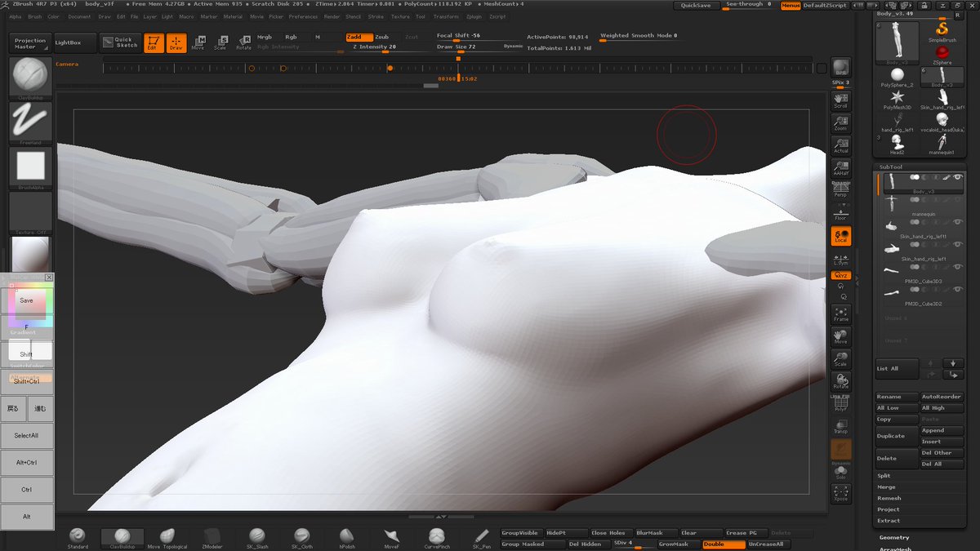Pick the SK_Cloth brush
The height and width of the screenshot is (551, 980).
(x=301, y=538)
